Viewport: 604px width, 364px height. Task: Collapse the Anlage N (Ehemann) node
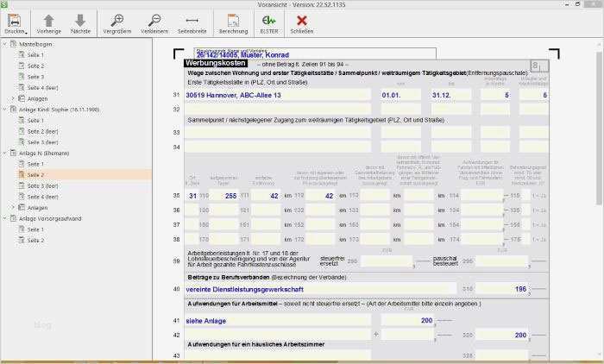click(x=5, y=153)
